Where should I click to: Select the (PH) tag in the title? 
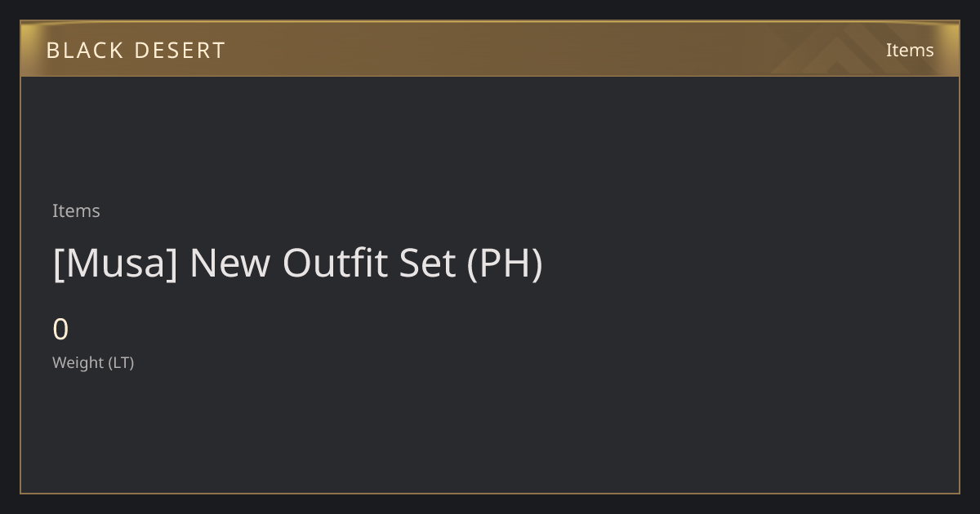505,264
